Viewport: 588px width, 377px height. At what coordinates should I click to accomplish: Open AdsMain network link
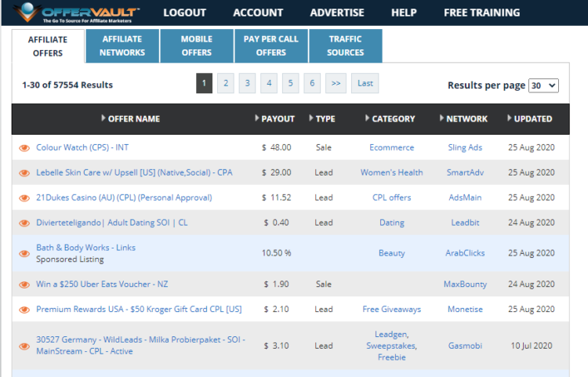click(465, 198)
